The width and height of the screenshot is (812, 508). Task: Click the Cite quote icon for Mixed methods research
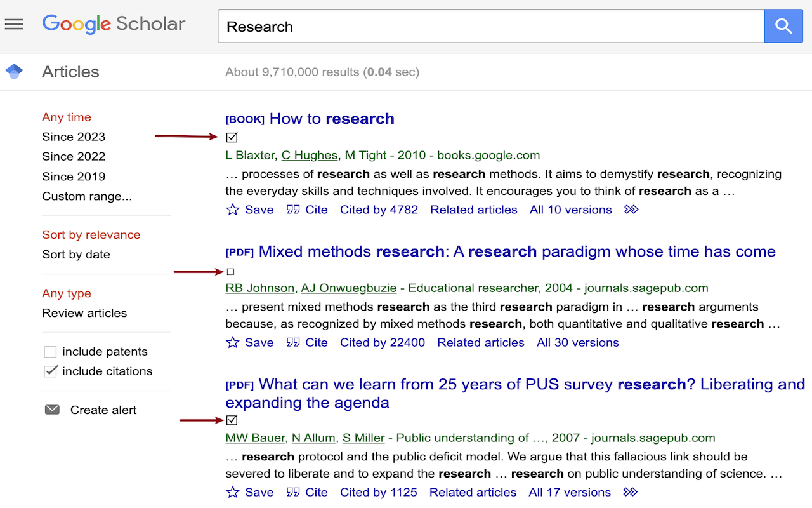[x=293, y=342]
